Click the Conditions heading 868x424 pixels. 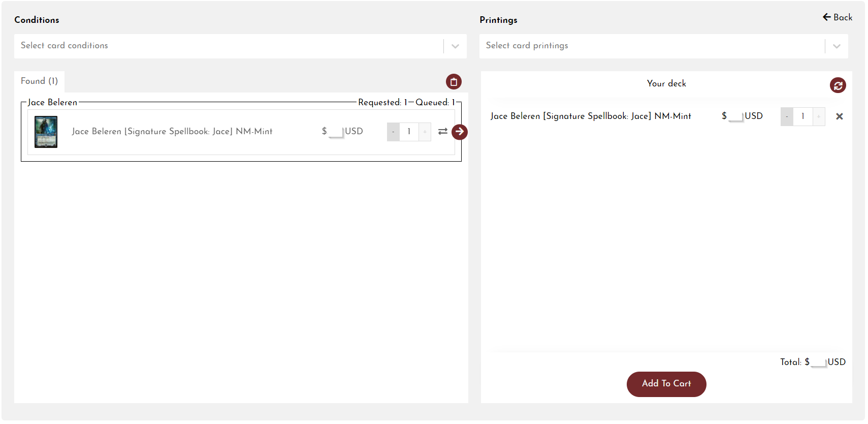(x=37, y=20)
